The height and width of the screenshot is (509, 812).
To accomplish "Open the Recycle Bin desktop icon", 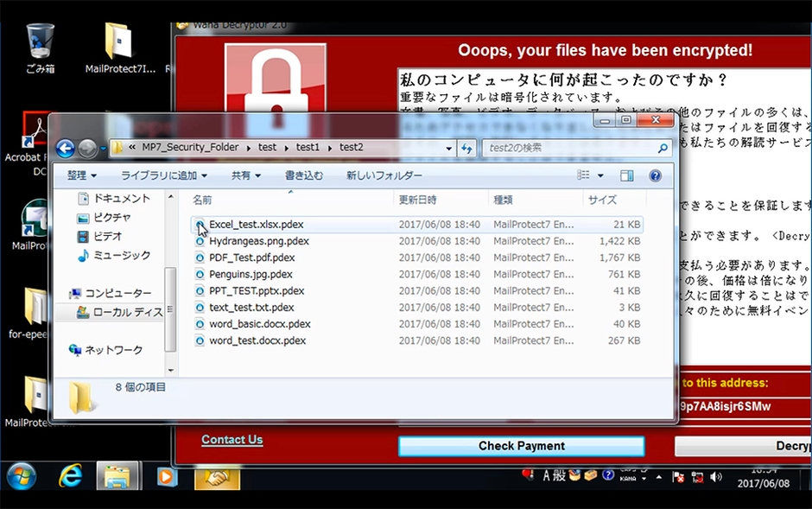I will coord(39,45).
